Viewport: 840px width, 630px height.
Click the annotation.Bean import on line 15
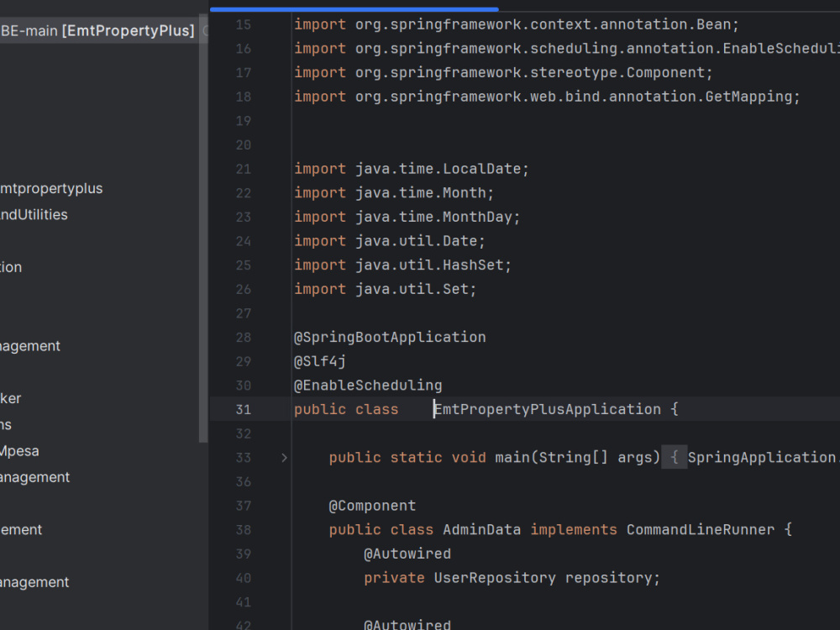(517, 24)
